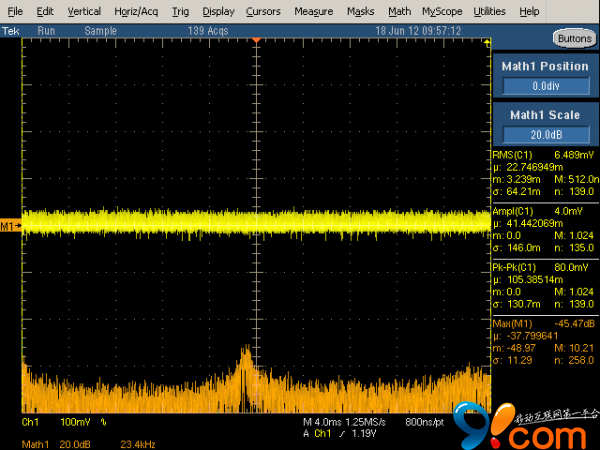Click the Math1 Position value field
The image size is (600, 450).
click(x=545, y=87)
